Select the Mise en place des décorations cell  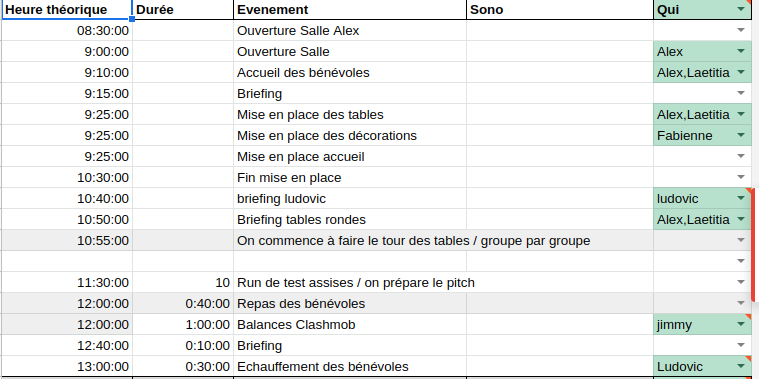click(350, 136)
